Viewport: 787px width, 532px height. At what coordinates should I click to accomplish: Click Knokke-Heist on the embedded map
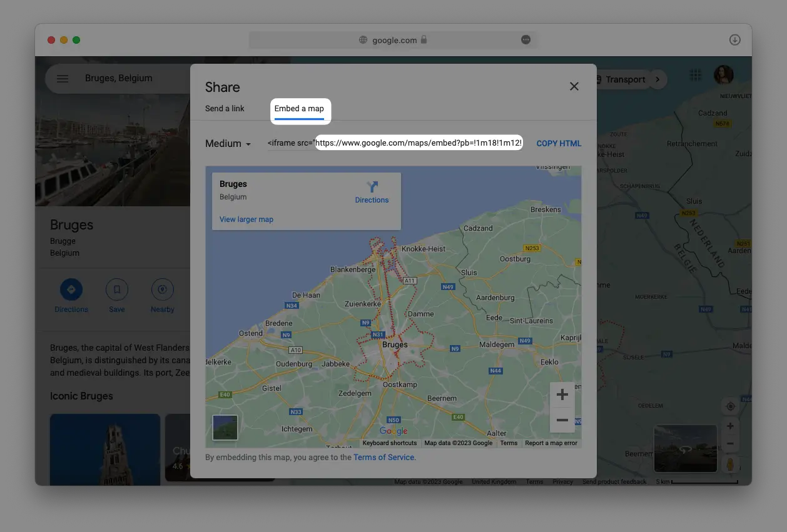tap(424, 249)
